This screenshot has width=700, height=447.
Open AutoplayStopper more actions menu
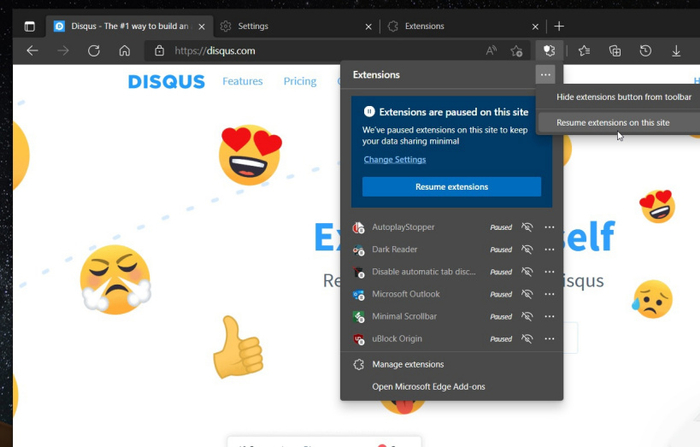pos(550,227)
